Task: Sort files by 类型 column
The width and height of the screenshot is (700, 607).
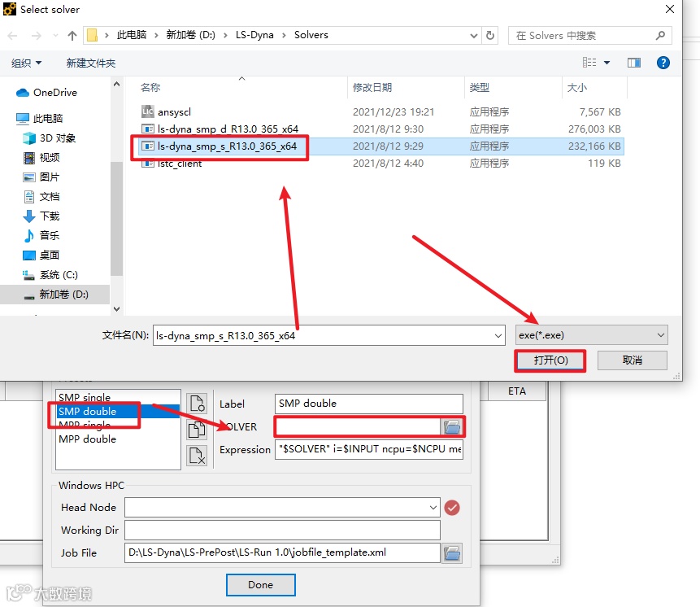Action: point(479,88)
